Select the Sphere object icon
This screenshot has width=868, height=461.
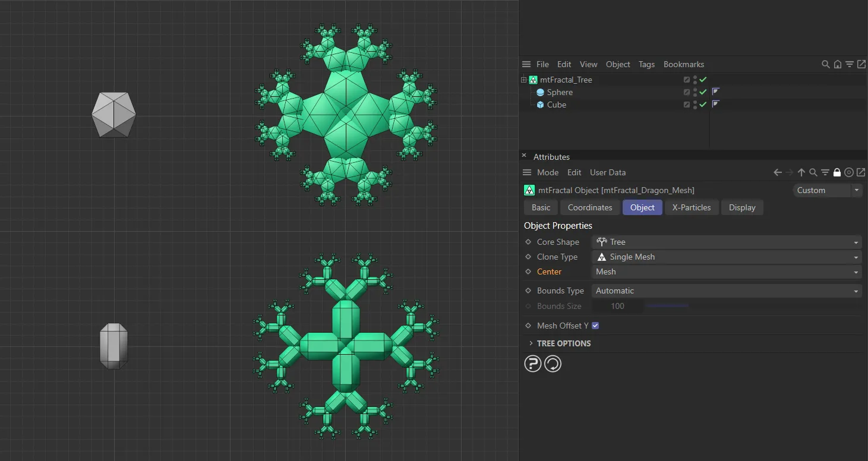click(x=540, y=92)
